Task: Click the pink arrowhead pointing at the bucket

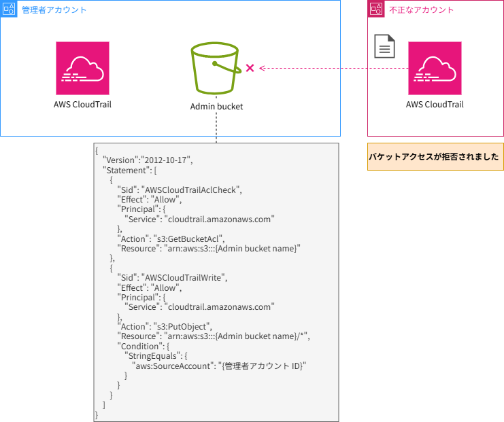Action: (262, 68)
